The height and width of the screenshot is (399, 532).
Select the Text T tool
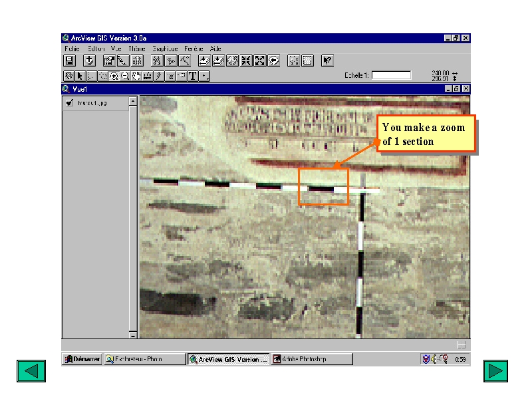(193, 76)
